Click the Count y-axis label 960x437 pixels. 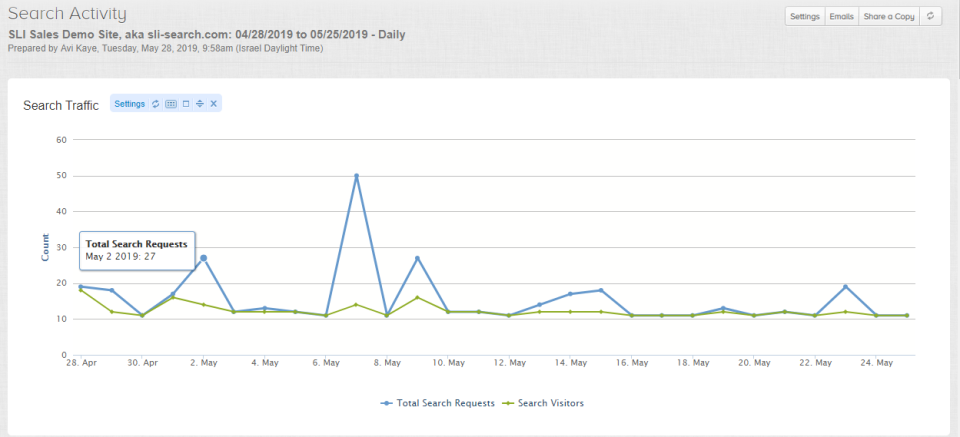(x=45, y=247)
